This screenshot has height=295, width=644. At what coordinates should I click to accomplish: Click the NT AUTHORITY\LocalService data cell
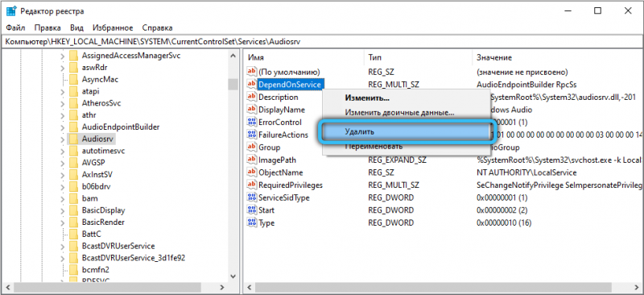point(526,172)
